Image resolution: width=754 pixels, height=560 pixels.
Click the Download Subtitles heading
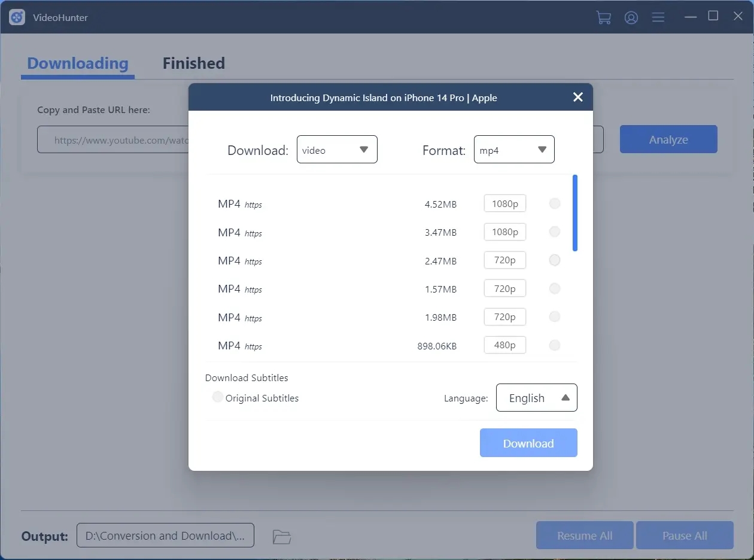tap(247, 378)
